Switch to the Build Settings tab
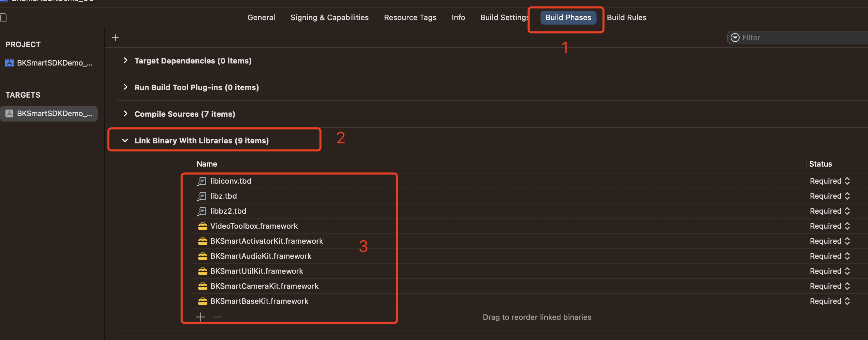This screenshot has height=340, width=868. (504, 17)
